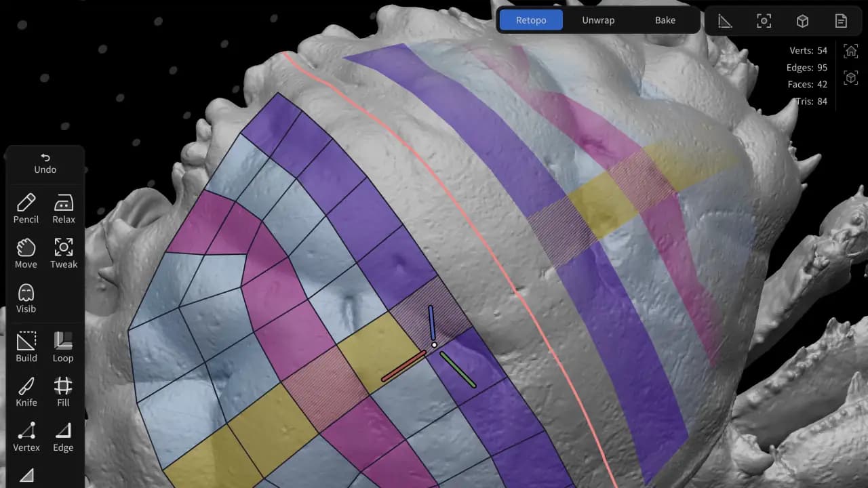This screenshot has width=868, height=488.
Task: Open the angle measurement icon in top bar
Action: click(x=725, y=21)
